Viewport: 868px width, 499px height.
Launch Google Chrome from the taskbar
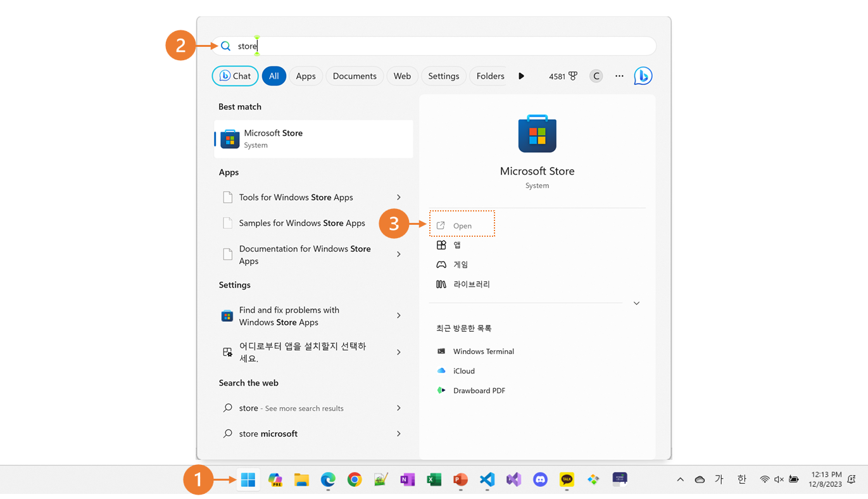(x=355, y=480)
